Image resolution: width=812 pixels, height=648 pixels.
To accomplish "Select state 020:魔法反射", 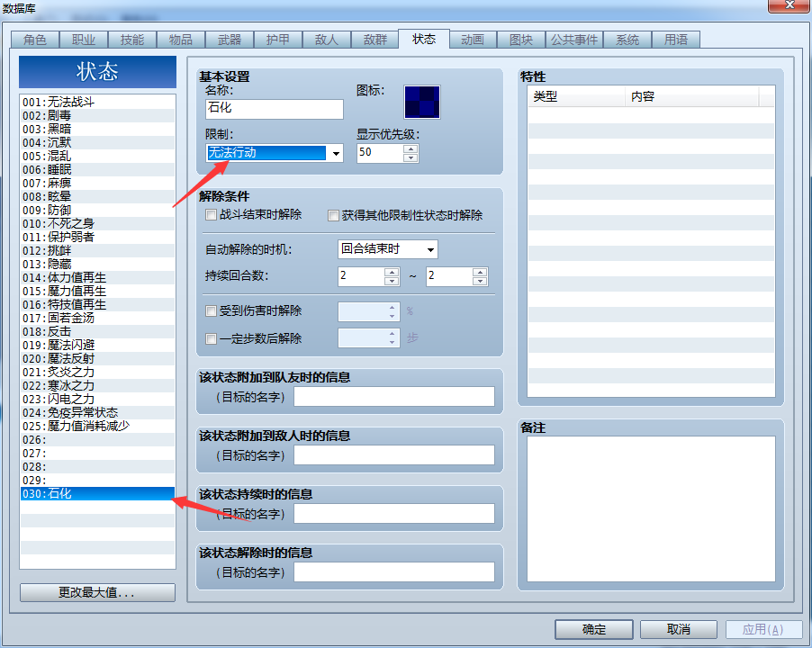I will pyautogui.click(x=97, y=358).
